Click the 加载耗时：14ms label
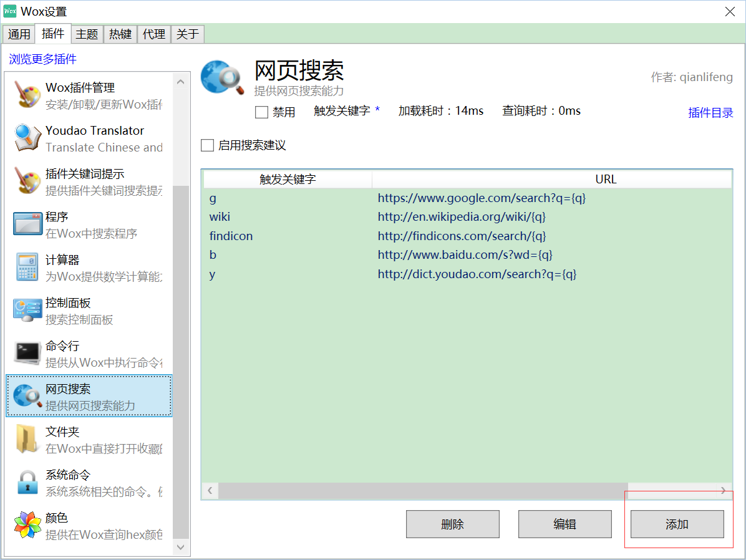 441,111
